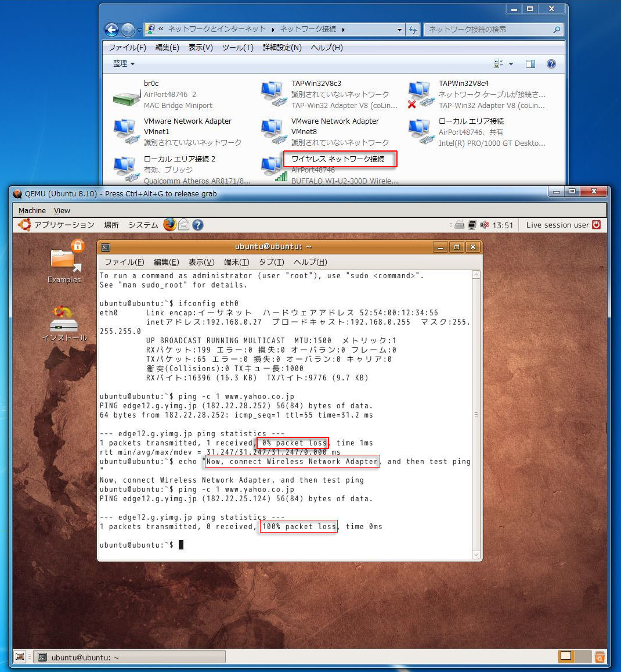Open ヘルプ(H) menu in Network Connections window
The width and height of the screenshot is (621, 672).
click(327, 47)
